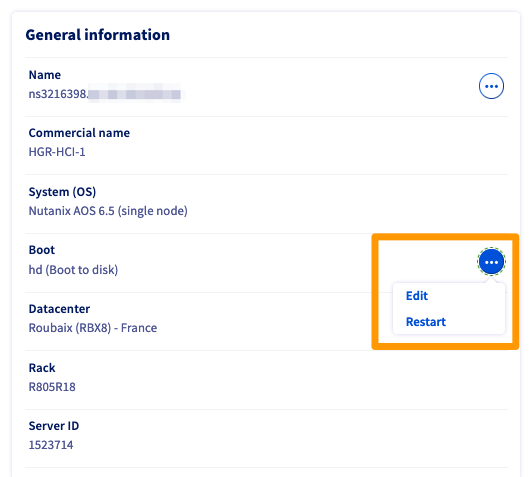The image size is (532, 477).
Task: Select the rack value R805R18
Action: click(52, 387)
